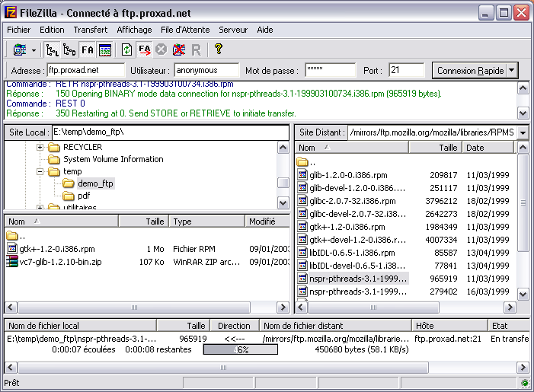534x392 pixels.
Task: Click the remote list vertical scrollbar thumb
Action: coord(523,202)
